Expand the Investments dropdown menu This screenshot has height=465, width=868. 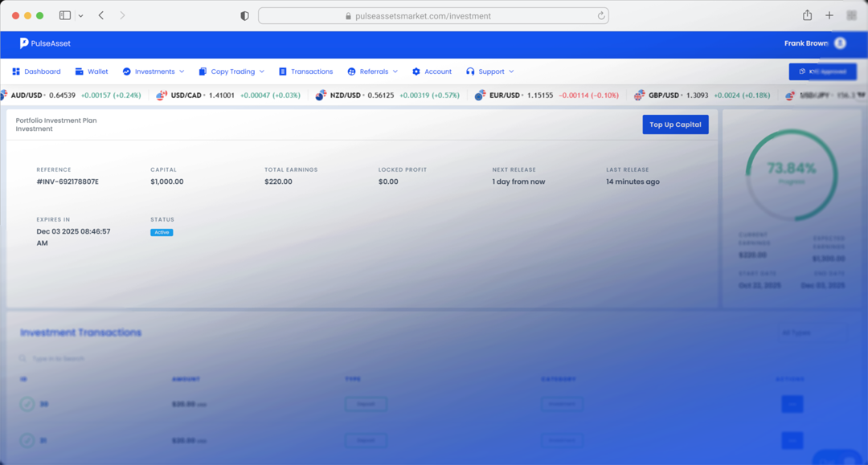(154, 71)
